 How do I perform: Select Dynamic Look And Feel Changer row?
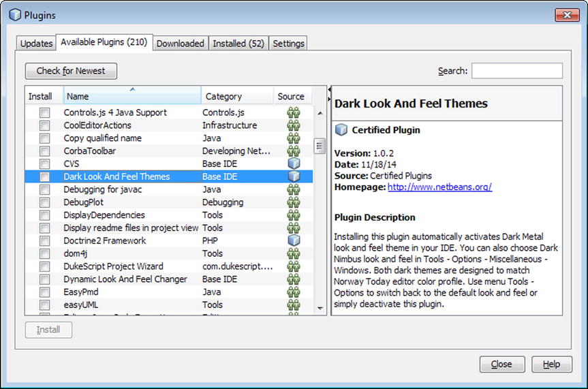pos(169,279)
